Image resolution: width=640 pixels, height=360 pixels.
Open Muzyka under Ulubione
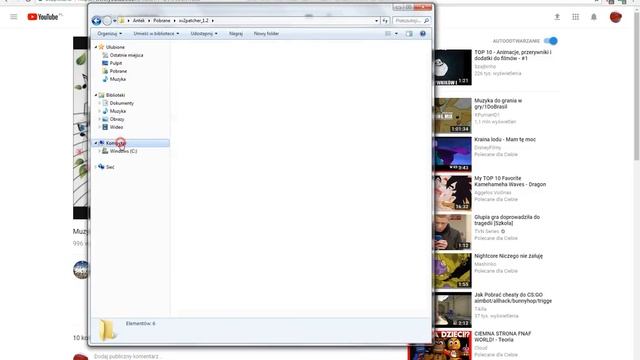point(118,79)
